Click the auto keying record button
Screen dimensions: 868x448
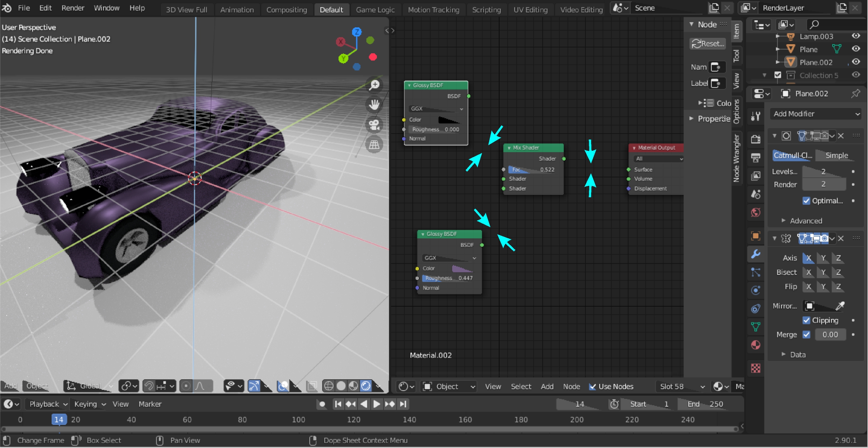tap(322, 404)
